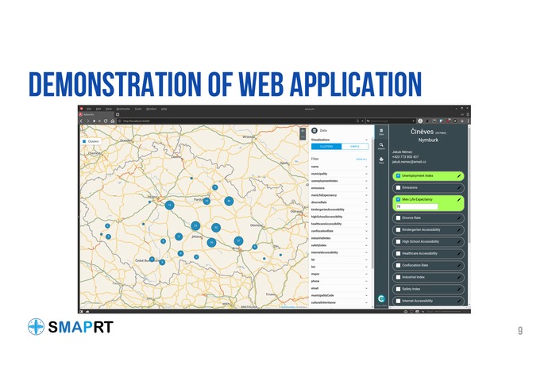The width and height of the screenshot is (552, 392).
Task: Click the browser profile avatar icon
Action: click(x=420, y=121)
